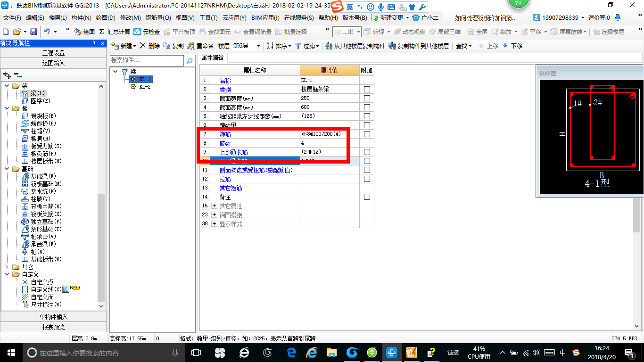
Task: Select 集水坑(K) item
Action: point(39,191)
